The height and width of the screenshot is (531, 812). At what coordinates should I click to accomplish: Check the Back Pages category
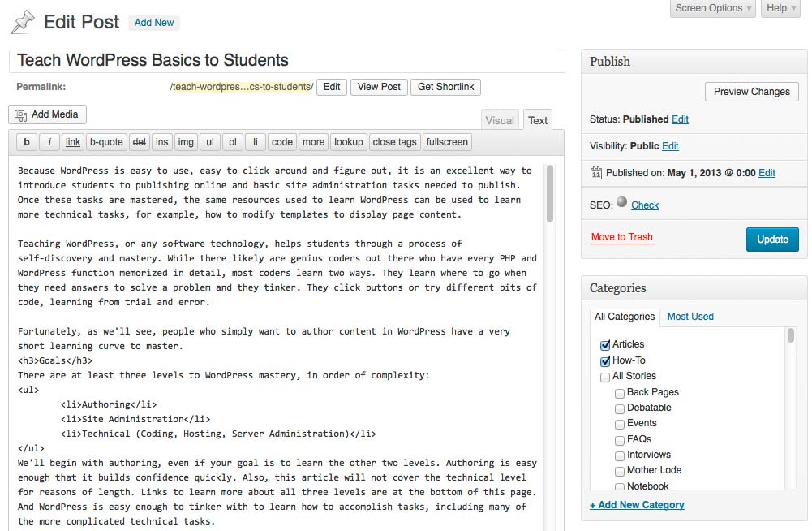click(620, 393)
